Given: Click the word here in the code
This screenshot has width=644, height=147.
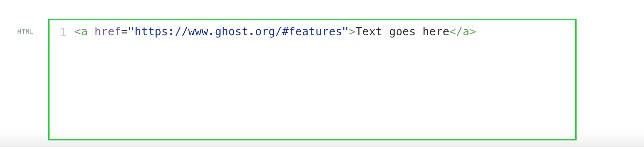Looking at the screenshot, I should pos(436,32).
